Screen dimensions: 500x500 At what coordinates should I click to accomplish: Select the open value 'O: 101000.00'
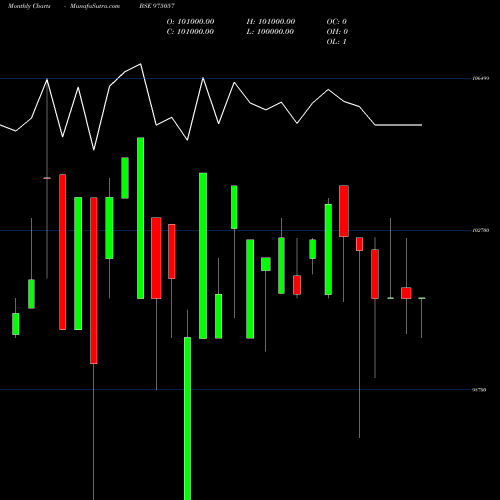pyautogui.click(x=190, y=22)
